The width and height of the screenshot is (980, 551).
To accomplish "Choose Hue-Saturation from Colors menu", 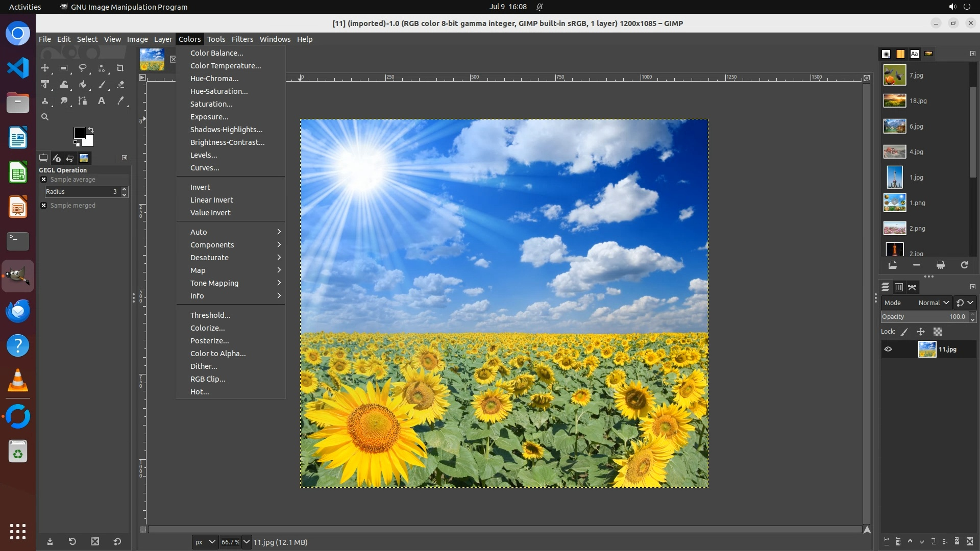I will pyautogui.click(x=219, y=91).
